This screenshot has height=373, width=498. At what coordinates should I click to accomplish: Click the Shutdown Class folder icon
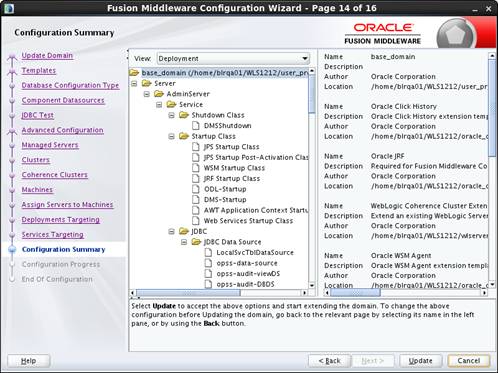pyautogui.click(x=184, y=115)
